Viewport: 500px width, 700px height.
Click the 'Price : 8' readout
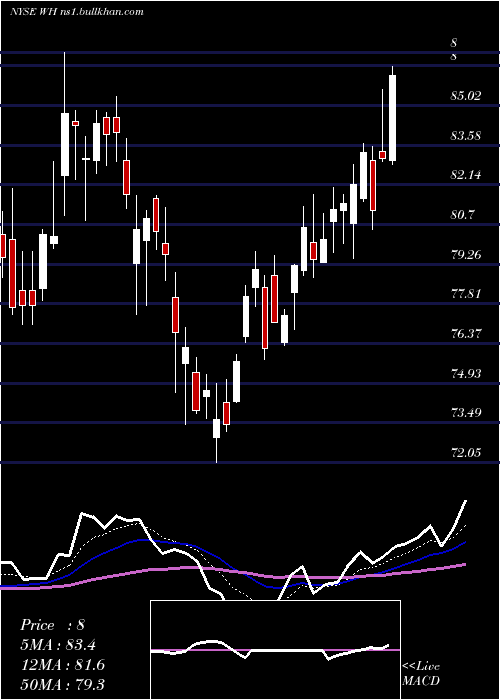tap(52, 625)
